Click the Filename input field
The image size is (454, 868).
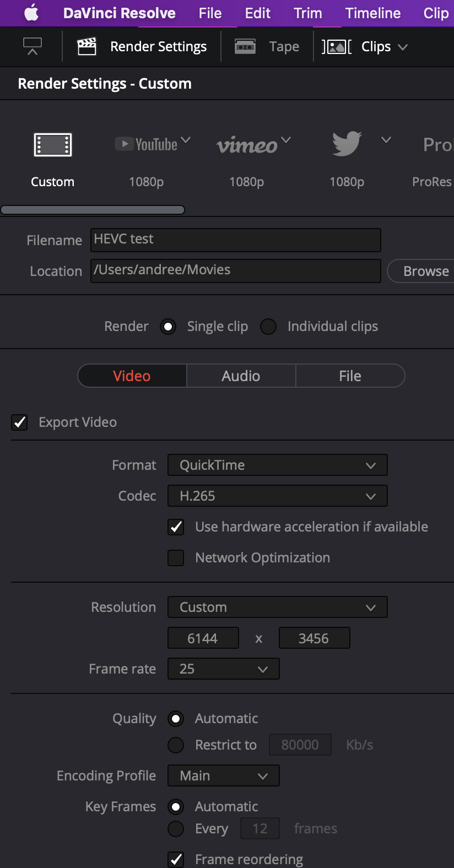click(235, 240)
